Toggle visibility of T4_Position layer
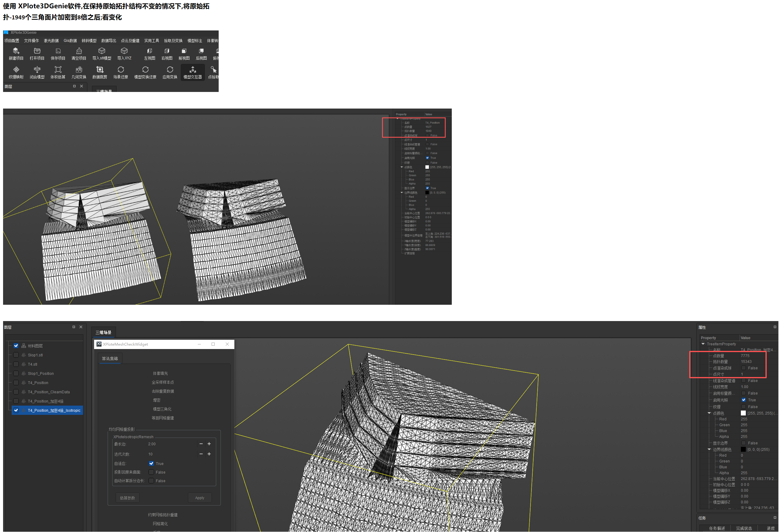779x532 pixels. 16,383
